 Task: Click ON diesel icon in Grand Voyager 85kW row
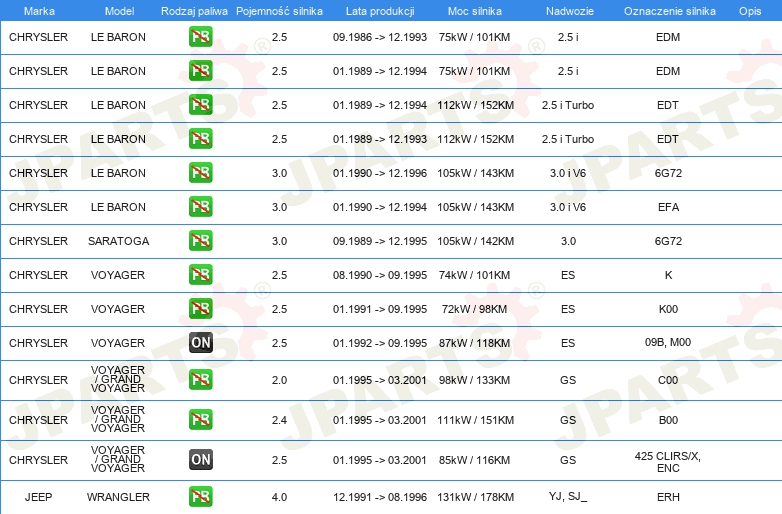[x=200, y=460]
